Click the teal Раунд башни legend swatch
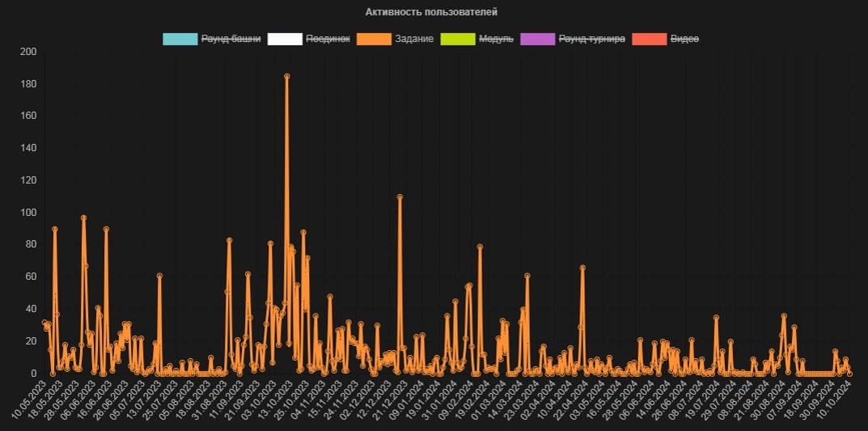 180,39
